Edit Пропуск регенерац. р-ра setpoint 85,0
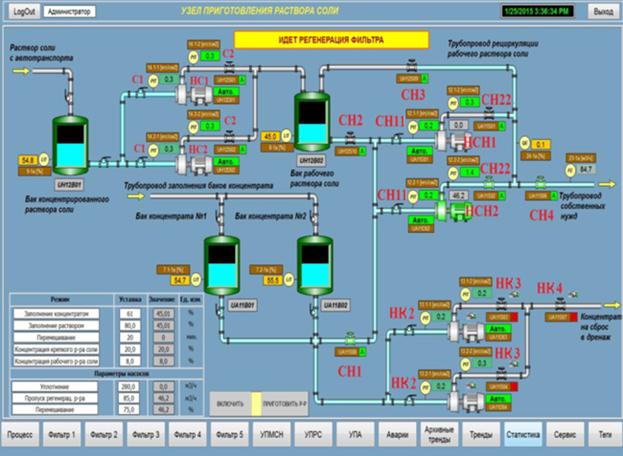 (129, 398)
